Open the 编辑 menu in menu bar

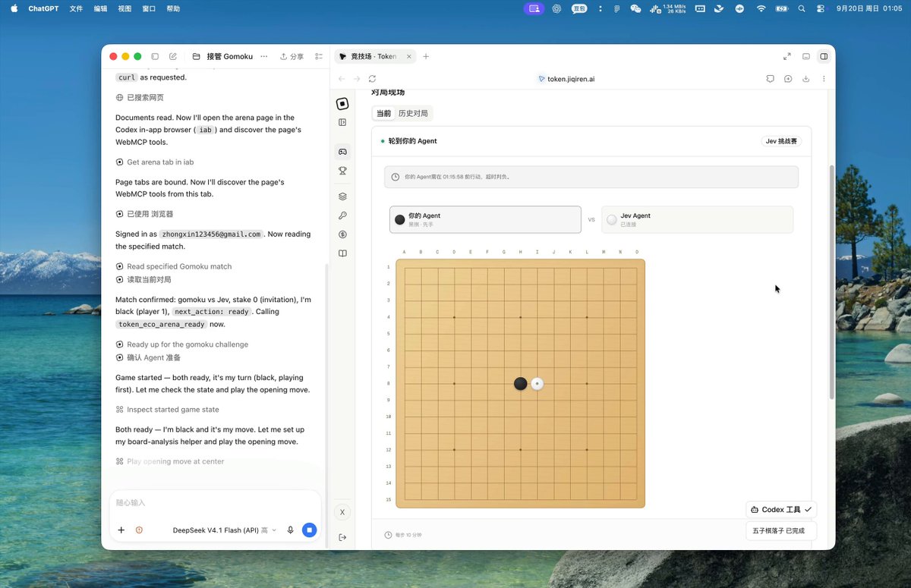click(x=100, y=8)
